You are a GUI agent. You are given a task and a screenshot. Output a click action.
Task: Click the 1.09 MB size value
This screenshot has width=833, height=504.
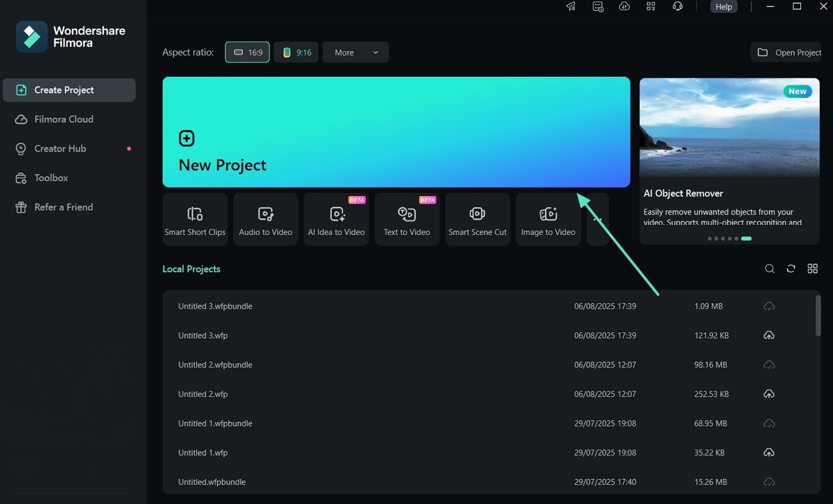(x=709, y=306)
